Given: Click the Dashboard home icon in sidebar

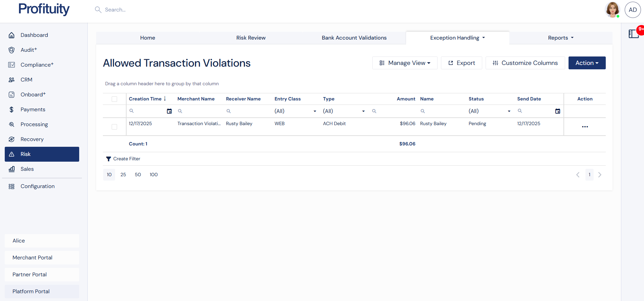Looking at the screenshot, I should coord(12,35).
